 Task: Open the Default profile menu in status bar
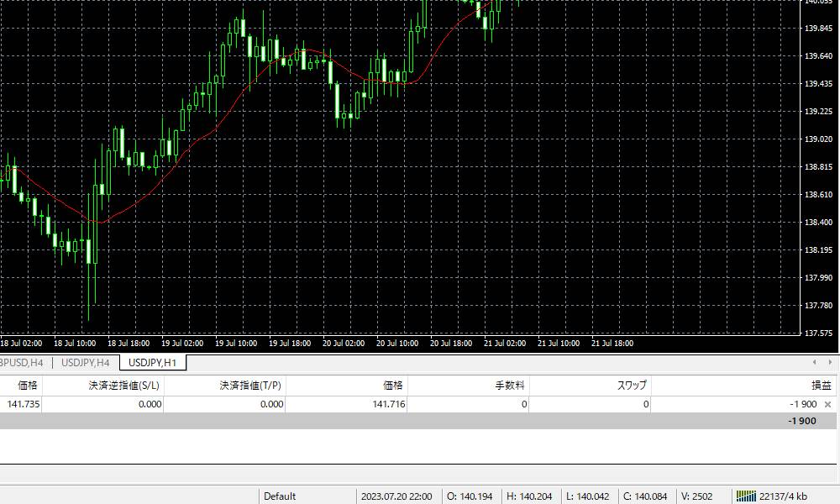pos(280,496)
